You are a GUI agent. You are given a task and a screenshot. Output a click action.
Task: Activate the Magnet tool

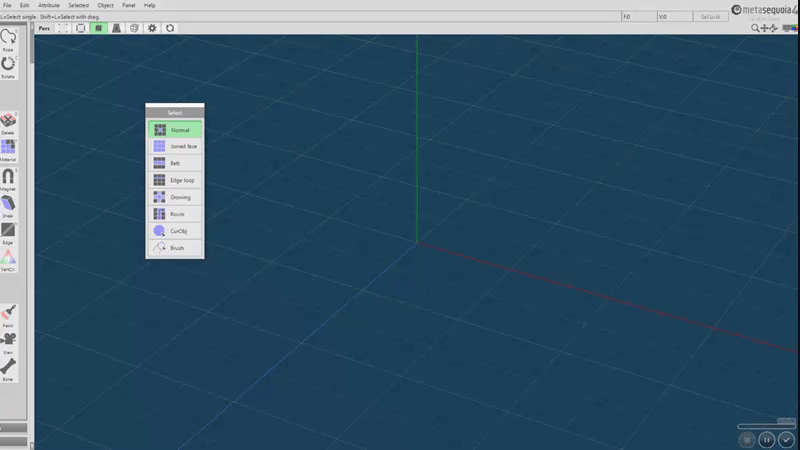8,180
